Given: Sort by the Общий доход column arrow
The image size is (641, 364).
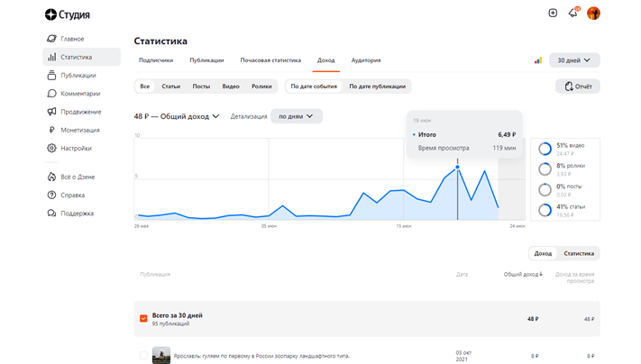Looking at the screenshot, I should (541, 274).
